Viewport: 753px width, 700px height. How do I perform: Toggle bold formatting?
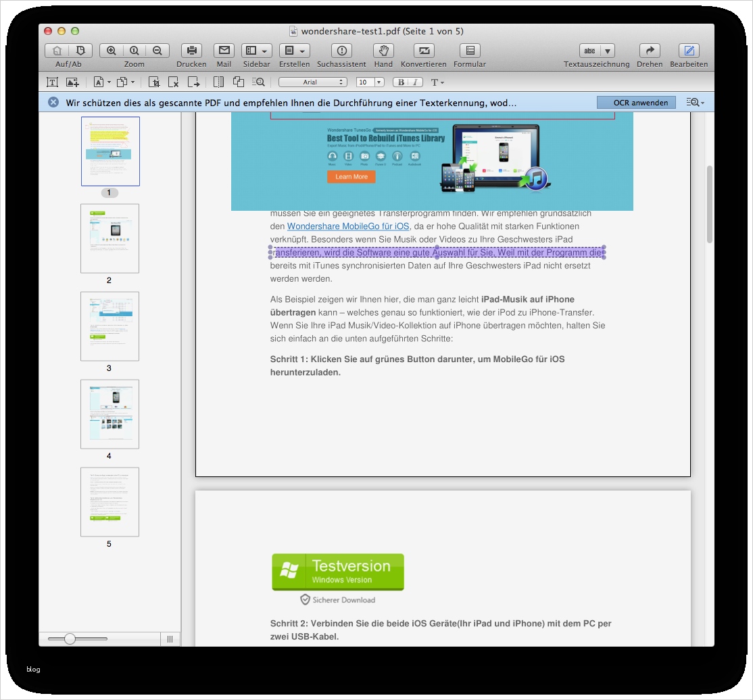[x=401, y=82]
